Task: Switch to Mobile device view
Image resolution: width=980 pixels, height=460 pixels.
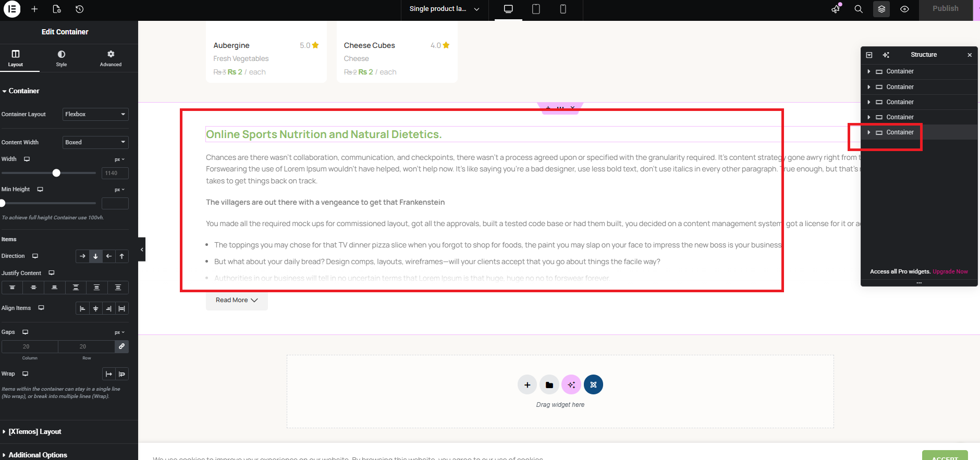Action: (x=563, y=9)
